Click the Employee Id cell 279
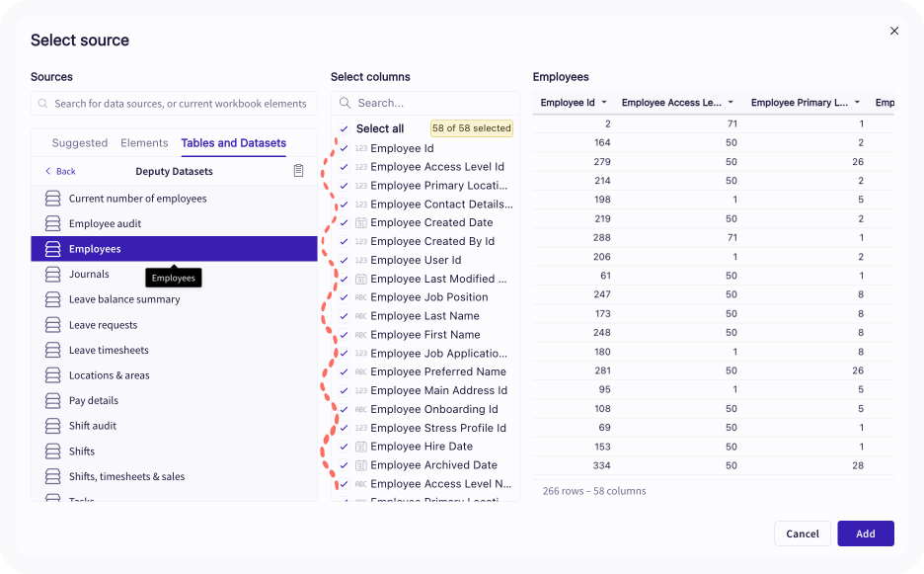Screen dimensions: 924x574 pyautogui.click(x=602, y=162)
